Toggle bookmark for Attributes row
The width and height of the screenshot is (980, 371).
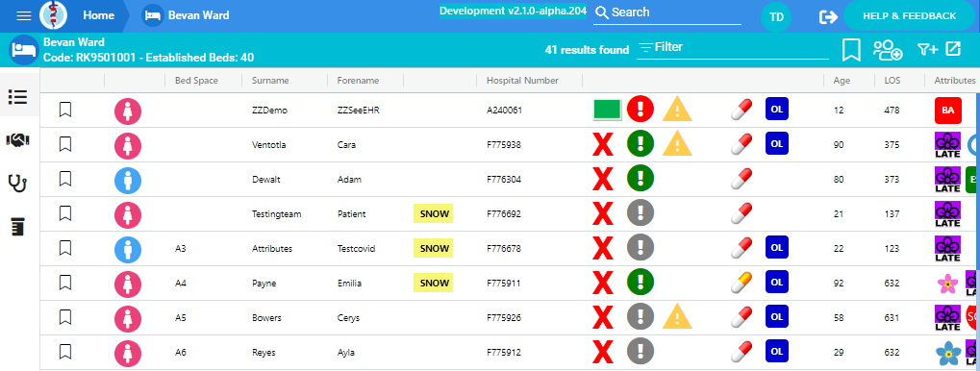pyautogui.click(x=65, y=249)
